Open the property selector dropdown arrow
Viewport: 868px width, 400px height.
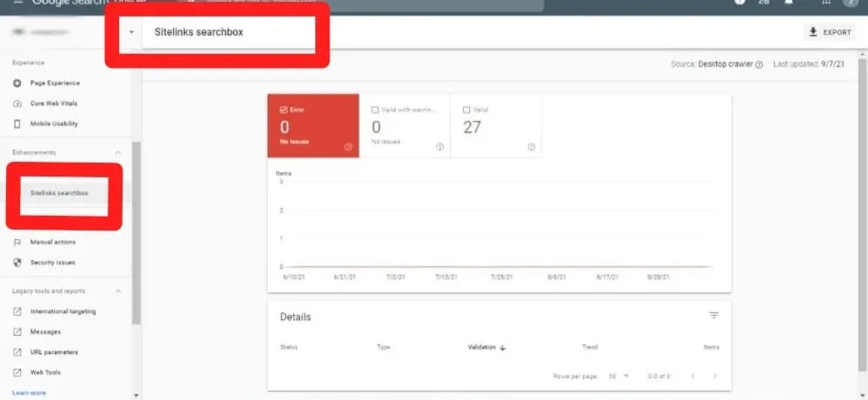pos(131,32)
